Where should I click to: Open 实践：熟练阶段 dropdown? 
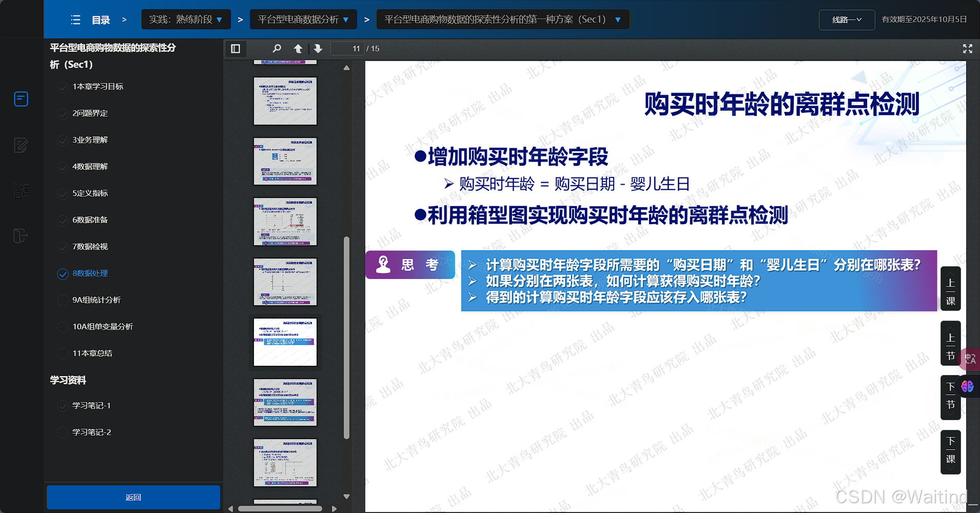[186, 19]
